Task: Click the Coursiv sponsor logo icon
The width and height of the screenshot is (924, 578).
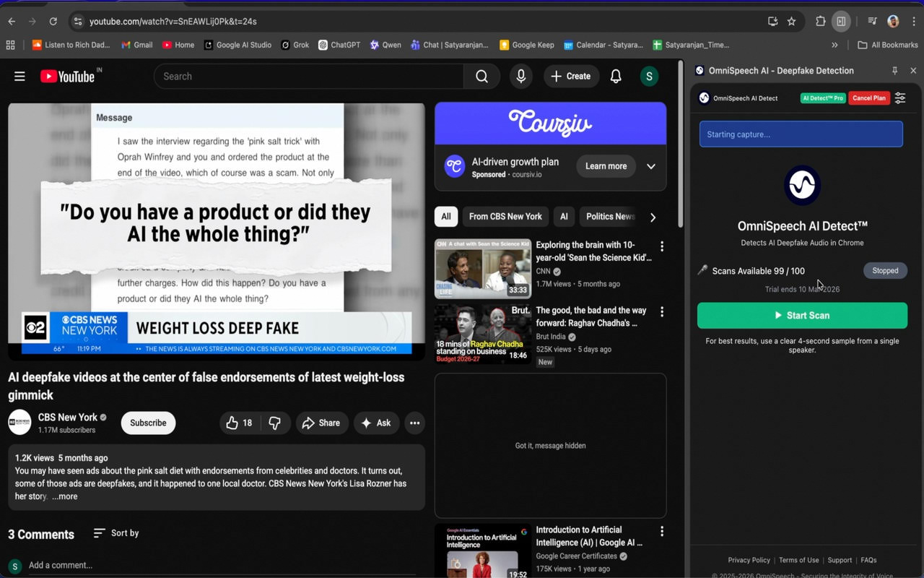Action: pos(454,166)
